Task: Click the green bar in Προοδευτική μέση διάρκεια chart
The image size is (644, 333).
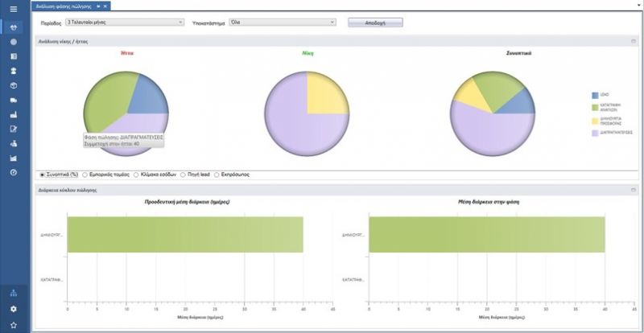Action: (x=185, y=234)
